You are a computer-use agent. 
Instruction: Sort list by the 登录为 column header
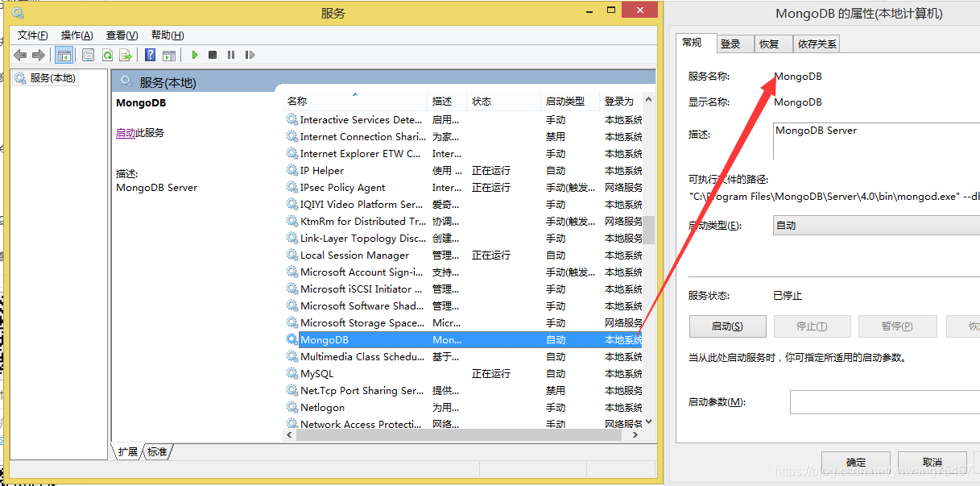[622, 101]
